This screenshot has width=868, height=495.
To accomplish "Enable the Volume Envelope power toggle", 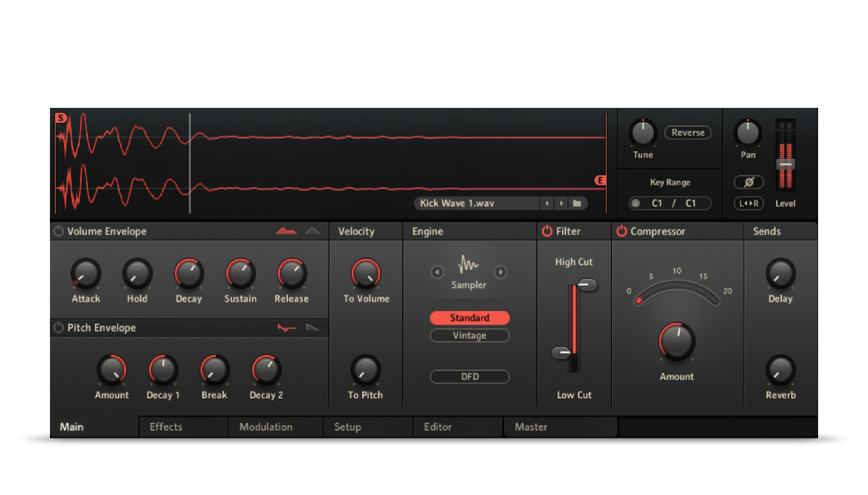I will coord(58,231).
